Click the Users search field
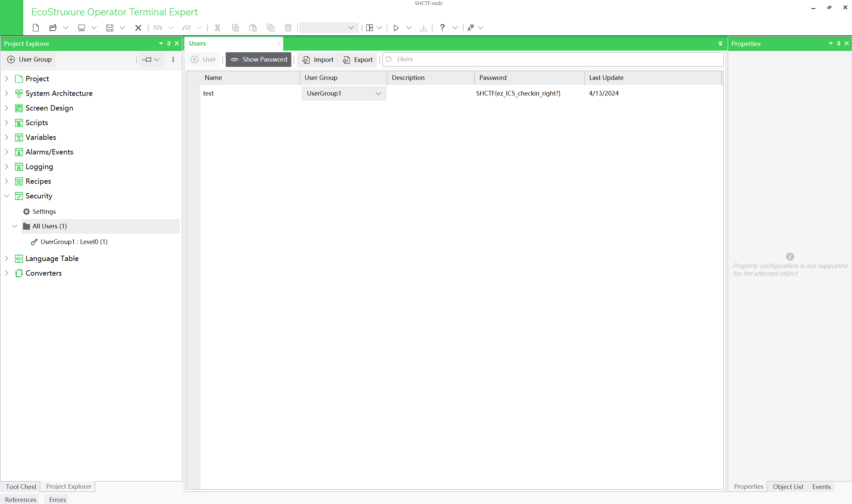This screenshot has height=504, width=852. [553, 60]
